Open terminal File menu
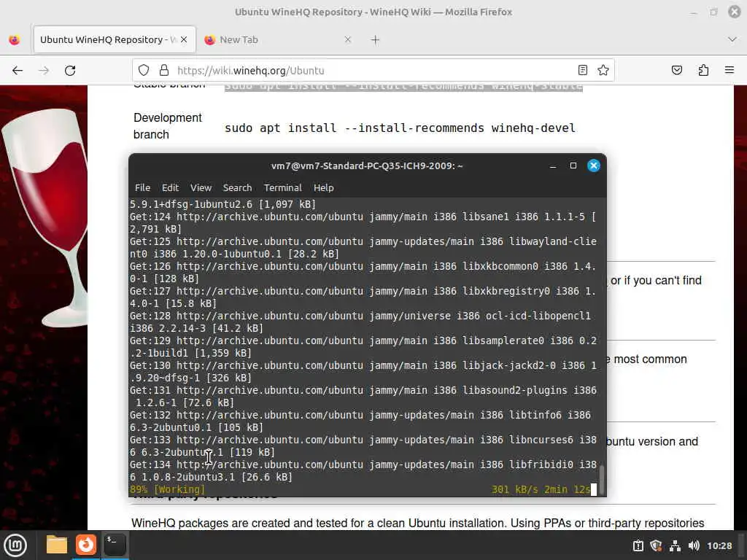747x560 pixels. coord(142,187)
